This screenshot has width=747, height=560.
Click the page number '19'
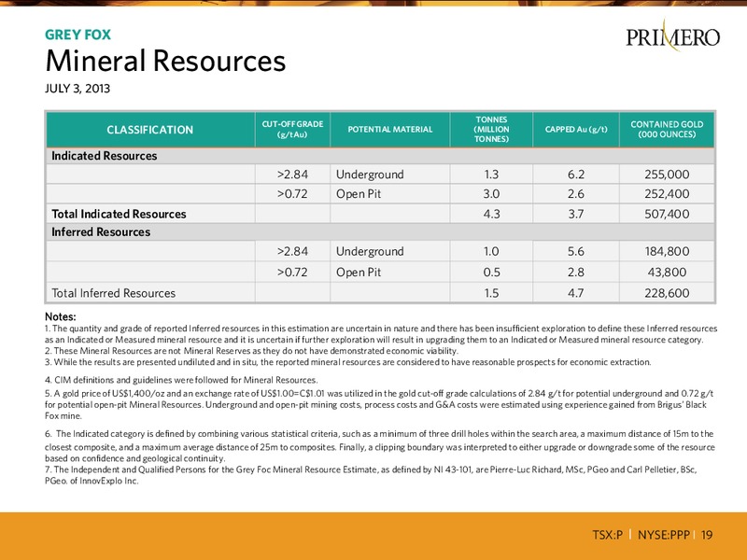[x=707, y=535]
